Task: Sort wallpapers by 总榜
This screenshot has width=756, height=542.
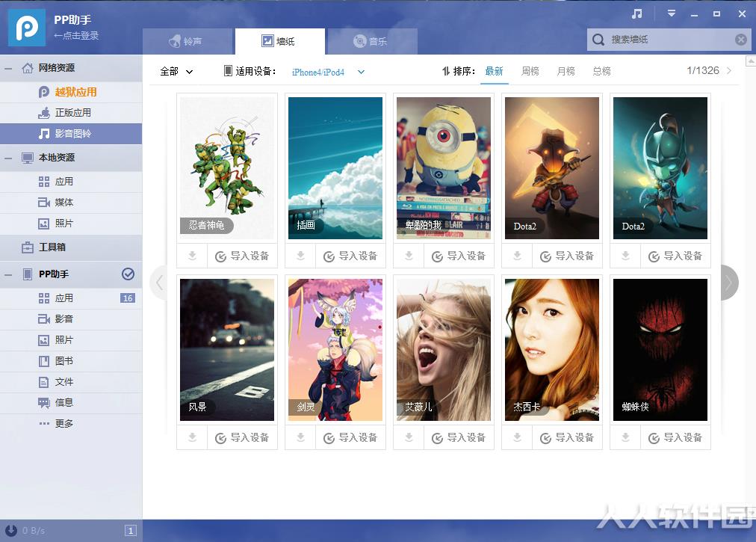Action: pos(601,72)
